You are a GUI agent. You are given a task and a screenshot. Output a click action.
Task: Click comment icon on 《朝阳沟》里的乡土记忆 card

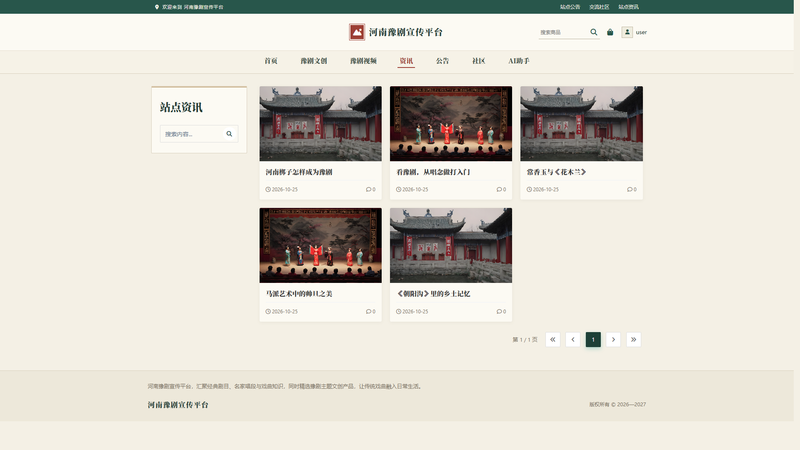(x=499, y=311)
